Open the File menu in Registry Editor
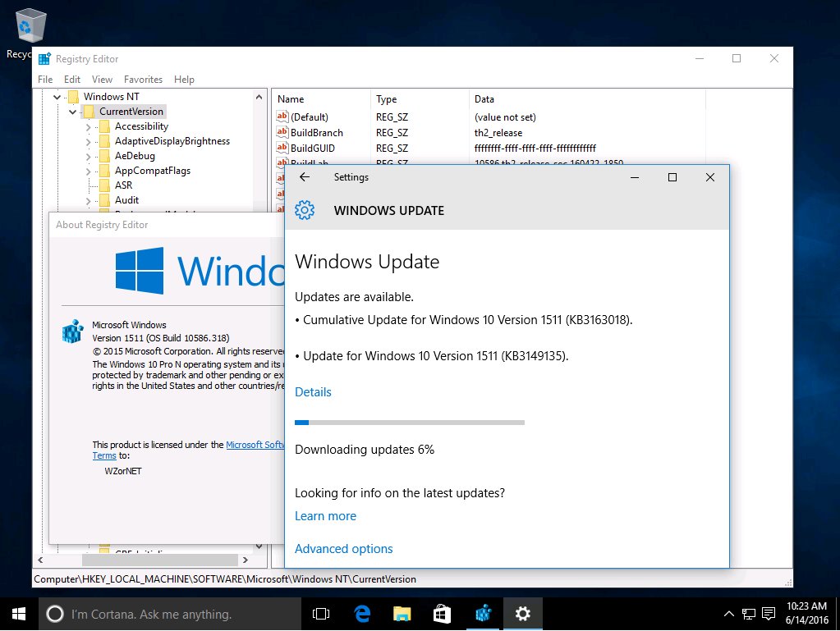Image resolution: width=840 pixels, height=631 pixels. click(x=45, y=80)
